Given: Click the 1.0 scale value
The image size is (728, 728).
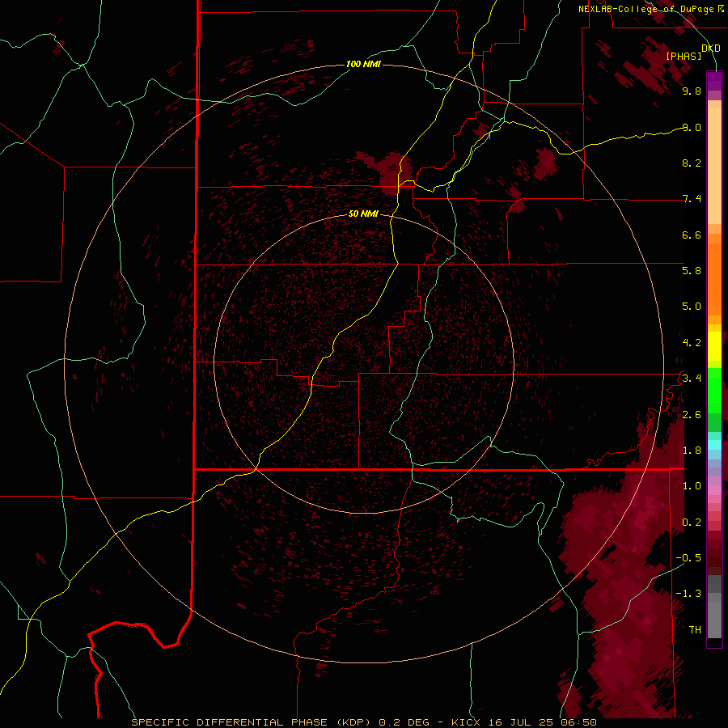Looking at the screenshot, I should click(x=692, y=485).
